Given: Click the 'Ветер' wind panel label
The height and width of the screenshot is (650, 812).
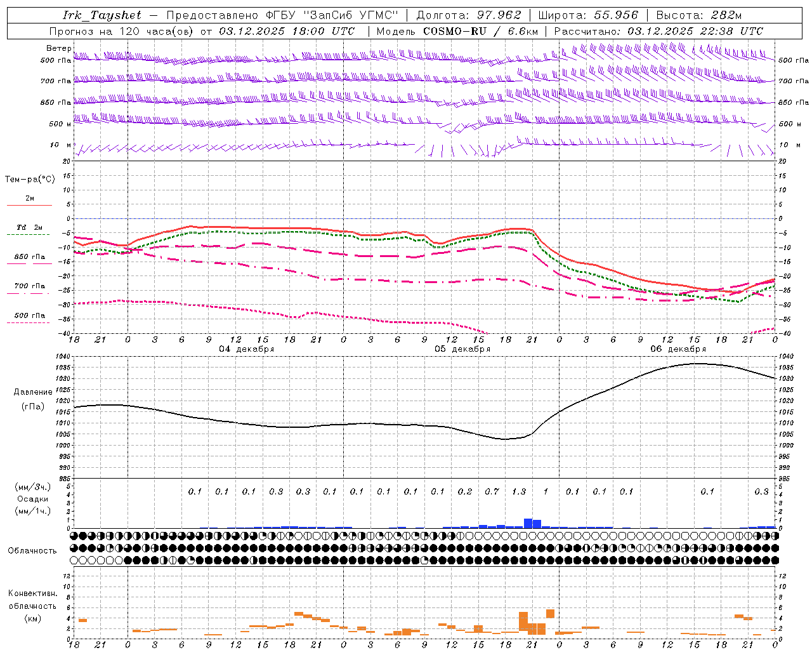Looking at the screenshot, I should click(x=58, y=48).
